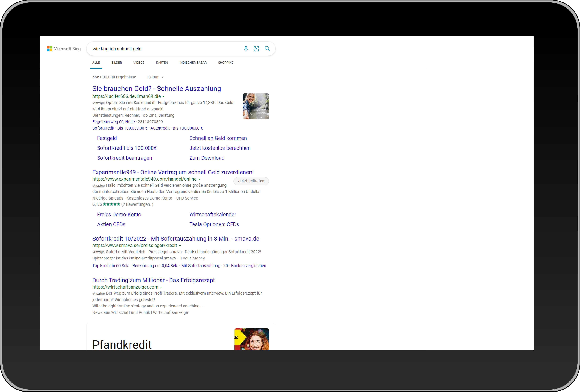580x392 pixels.
Task: Select the INDISCHER BASAR tab
Action: click(x=193, y=63)
